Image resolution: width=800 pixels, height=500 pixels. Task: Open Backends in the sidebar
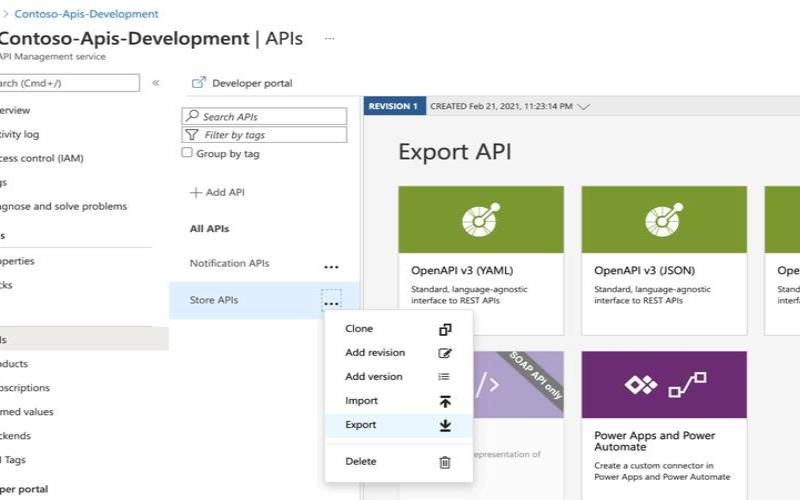click(x=15, y=436)
